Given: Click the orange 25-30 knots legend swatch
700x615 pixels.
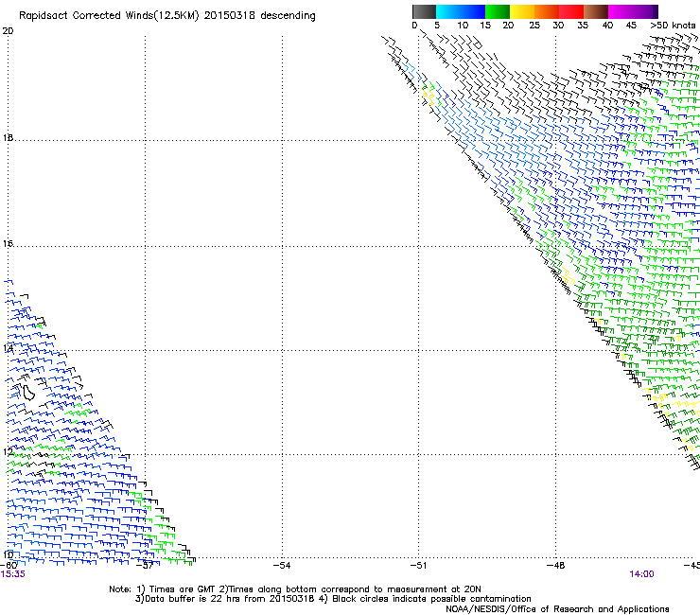Looking at the screenshot, I should (547, 11).
